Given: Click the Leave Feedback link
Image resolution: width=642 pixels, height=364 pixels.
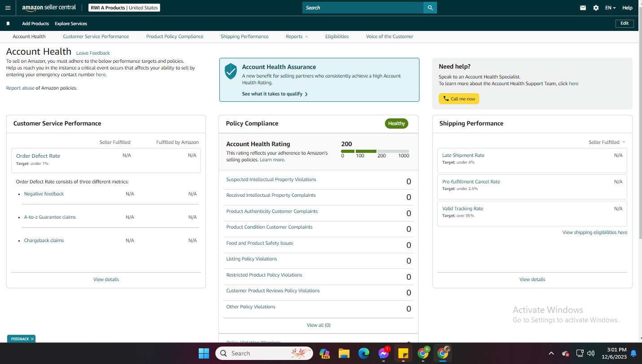Looking at the screenshot, I should pyautogui.click(x=93, y=53).
